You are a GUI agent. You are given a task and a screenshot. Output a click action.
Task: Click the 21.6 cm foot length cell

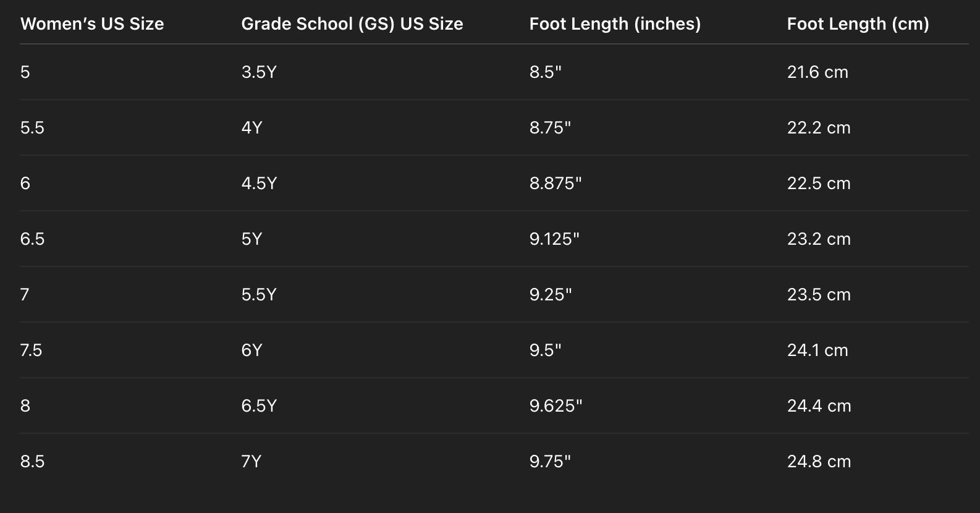click(817, 72)
